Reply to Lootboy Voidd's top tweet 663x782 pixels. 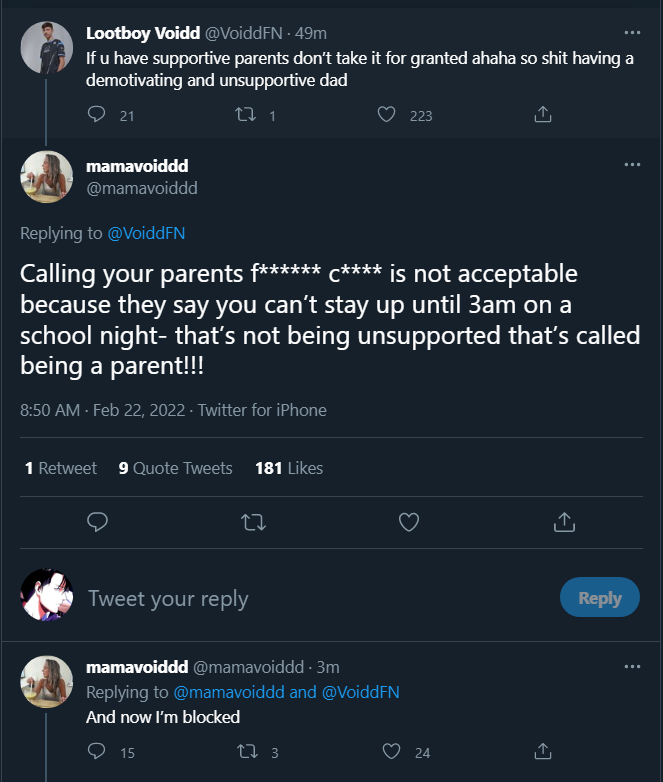pos(97,115)
